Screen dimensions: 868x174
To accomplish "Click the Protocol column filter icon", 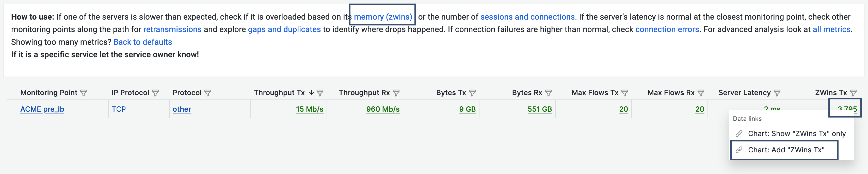I will tap(208, 93).
